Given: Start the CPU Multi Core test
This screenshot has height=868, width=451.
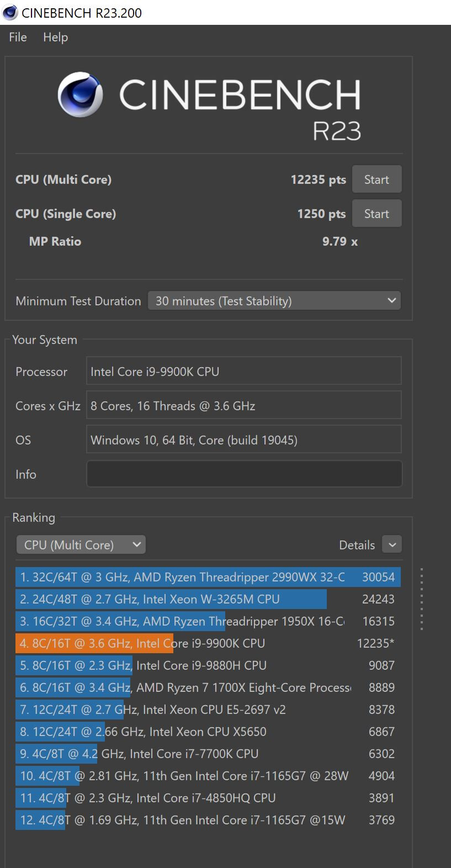Looking at the screenshot, I should click(x=376, y=179).
